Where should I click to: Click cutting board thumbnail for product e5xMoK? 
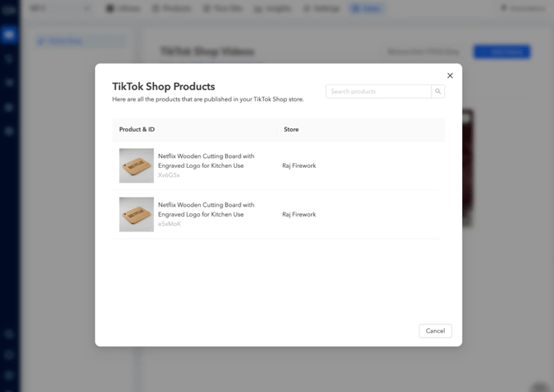136,214
